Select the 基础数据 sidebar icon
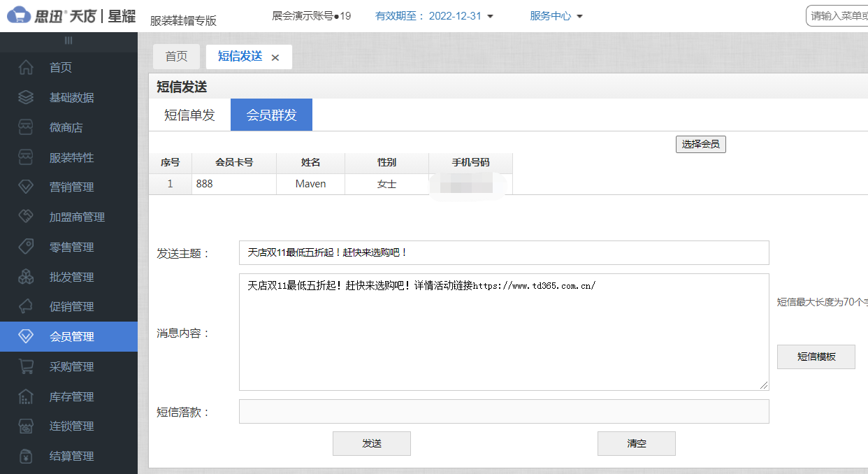 pyautogui.click(x=27, y=97)
